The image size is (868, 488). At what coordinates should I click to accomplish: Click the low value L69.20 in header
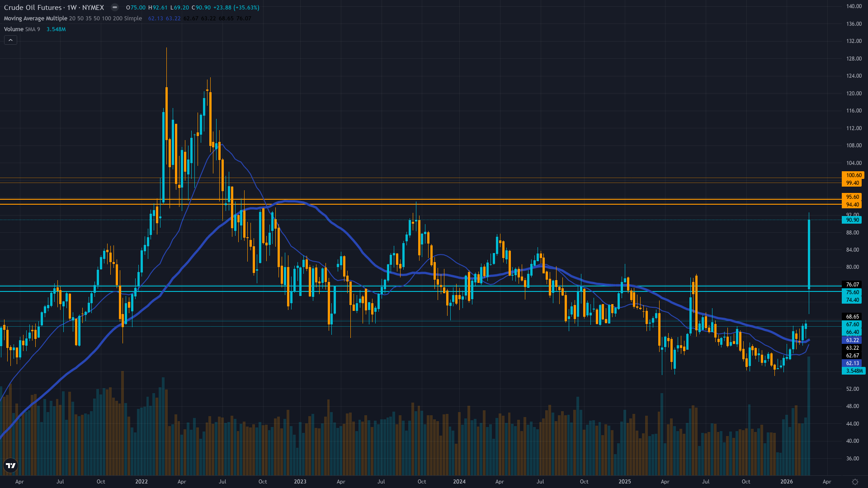179,8
